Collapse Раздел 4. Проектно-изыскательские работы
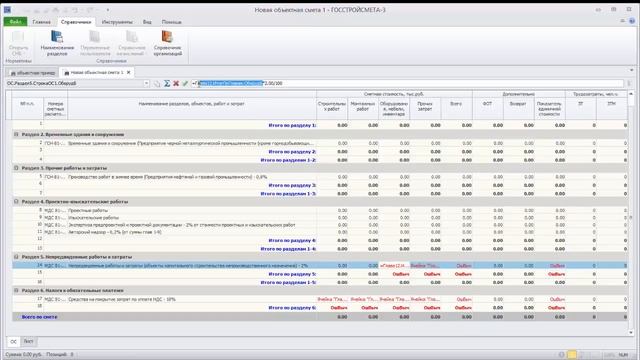The image size is (640, 360). (x=16, y=201)
